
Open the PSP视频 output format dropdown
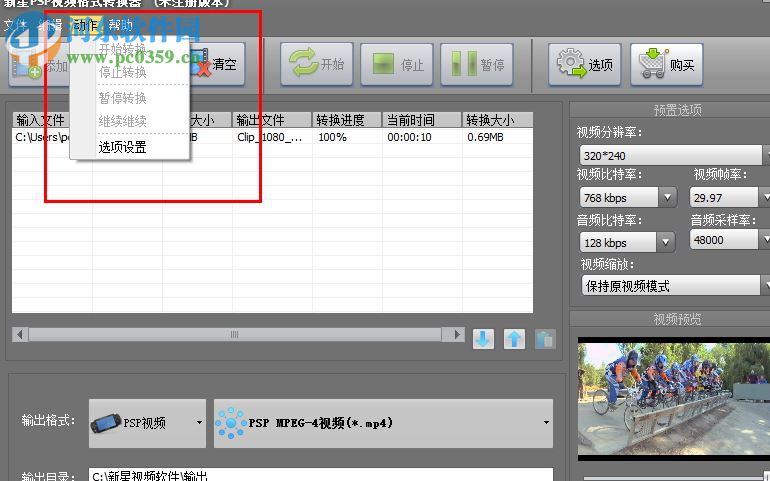147,423
